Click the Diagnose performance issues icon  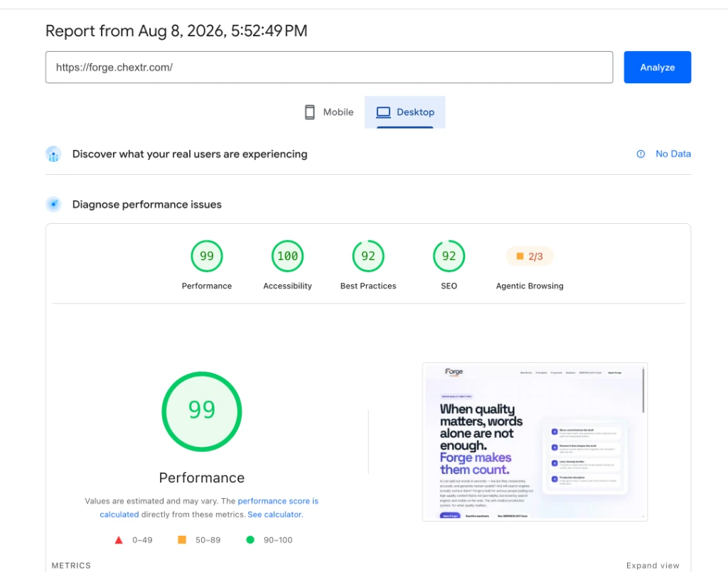point(53,204)
